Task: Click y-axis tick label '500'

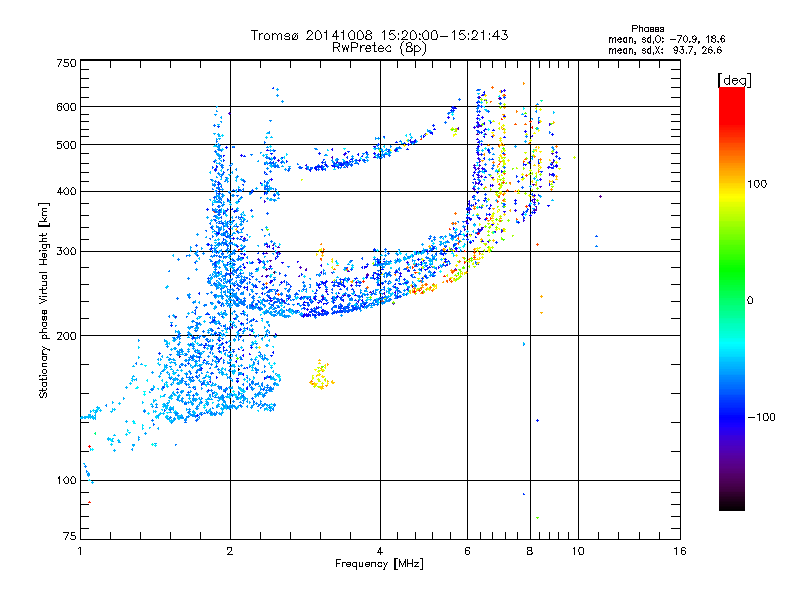Action: (66, 145)
